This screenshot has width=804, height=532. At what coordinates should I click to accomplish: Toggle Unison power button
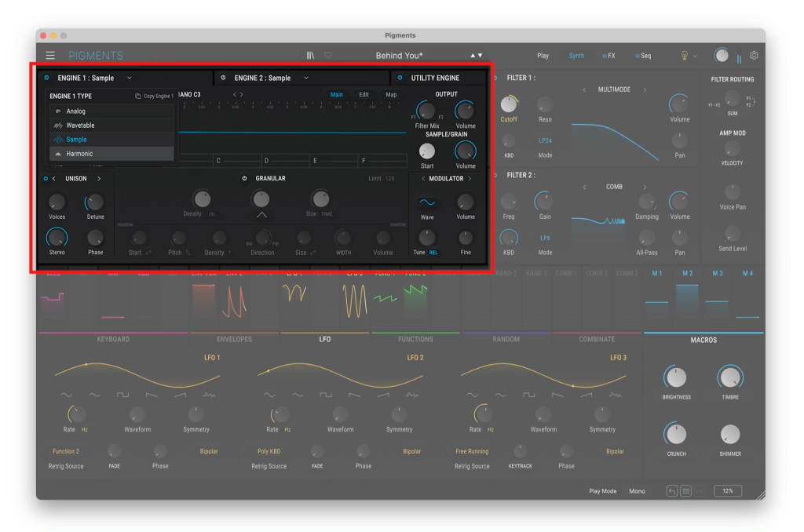(46, 178)
